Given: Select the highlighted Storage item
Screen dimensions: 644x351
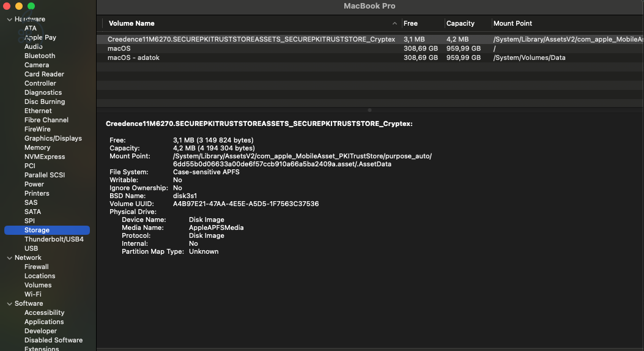Looking at the screenshot, I should click(47, 231).
